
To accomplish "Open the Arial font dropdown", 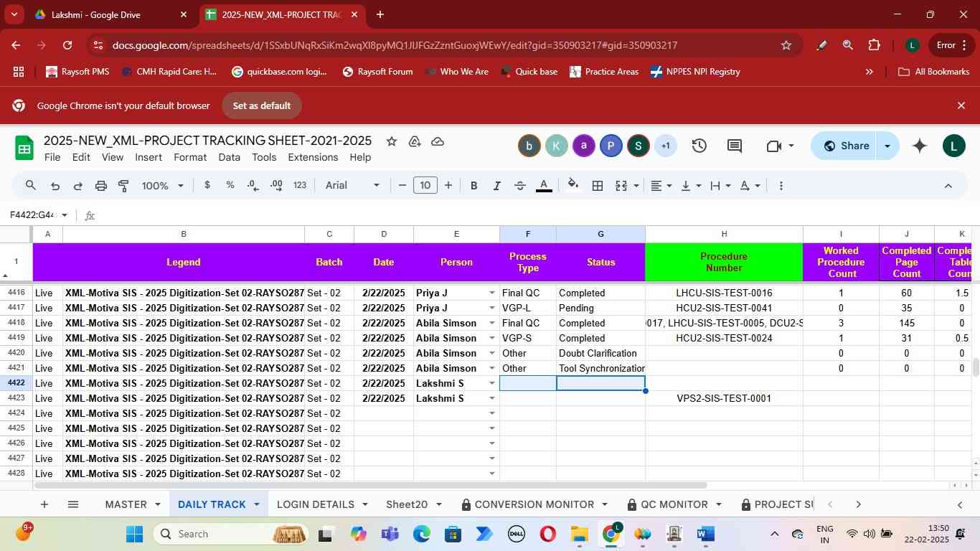I will [x=352, y=185].
